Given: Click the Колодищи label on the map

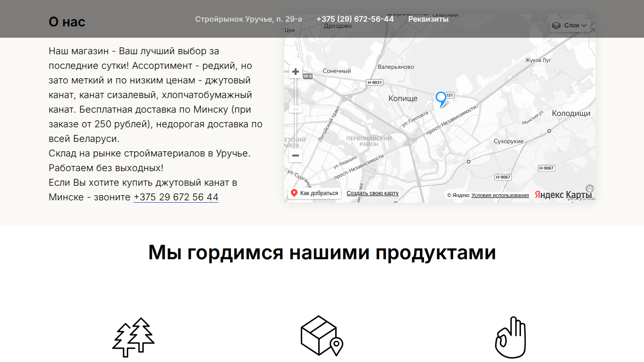Looking at the screenshot, I should point(571,114).
